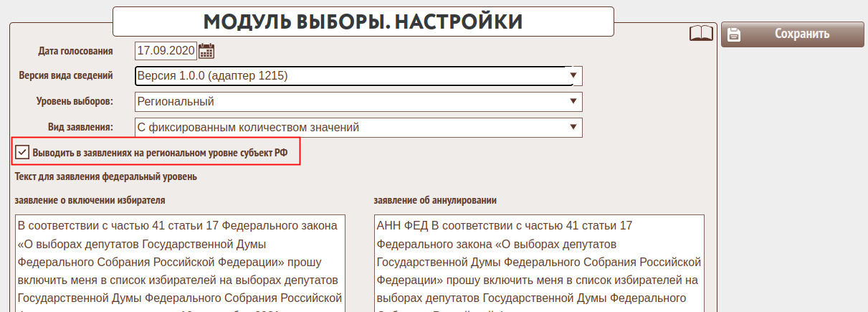Click the 'Дата голосования' label

[75, 51]
